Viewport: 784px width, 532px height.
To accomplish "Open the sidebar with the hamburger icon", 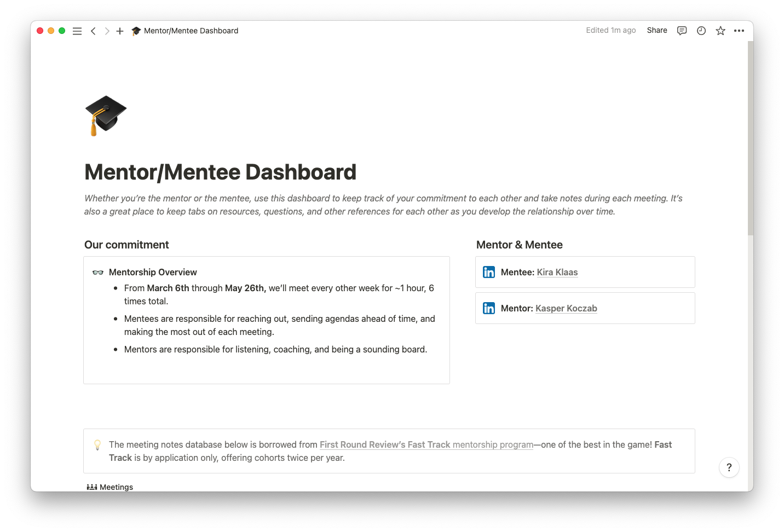I will (x=77, y=31).
